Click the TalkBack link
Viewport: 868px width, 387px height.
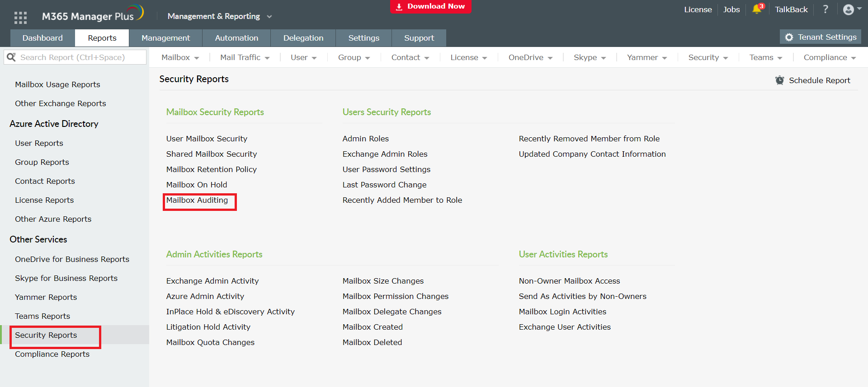tap(791, 9)
